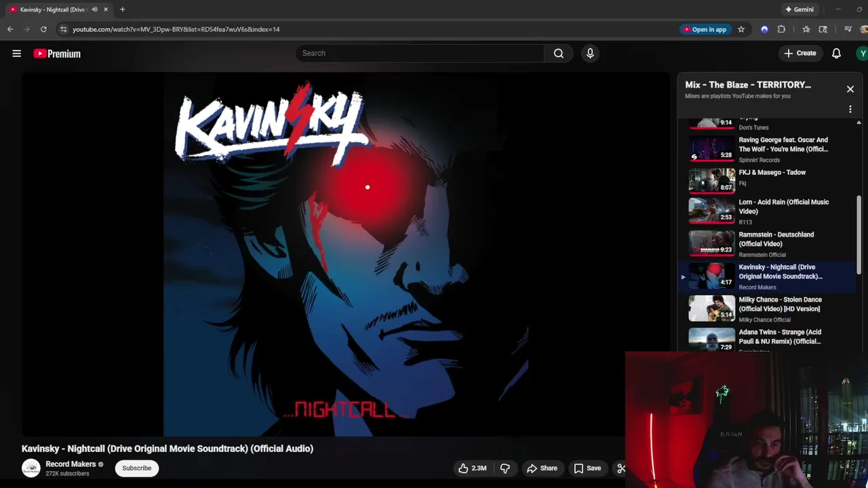Click the browser address bar URL

click(176, 29)
